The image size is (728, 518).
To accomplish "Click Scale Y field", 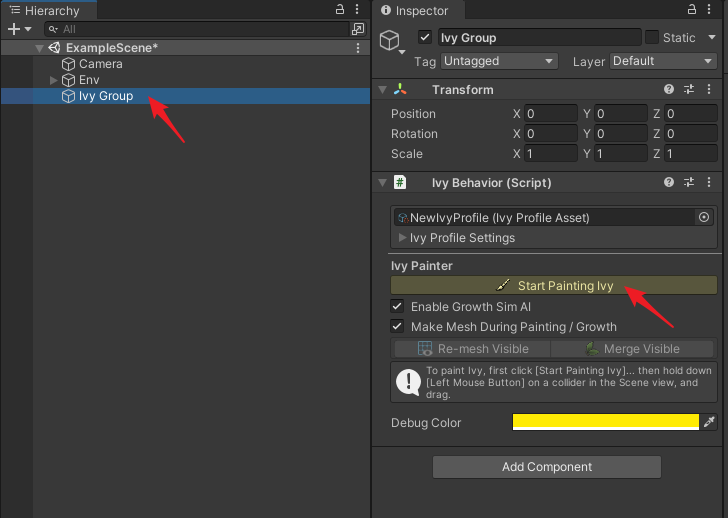I will click(621, 154).
